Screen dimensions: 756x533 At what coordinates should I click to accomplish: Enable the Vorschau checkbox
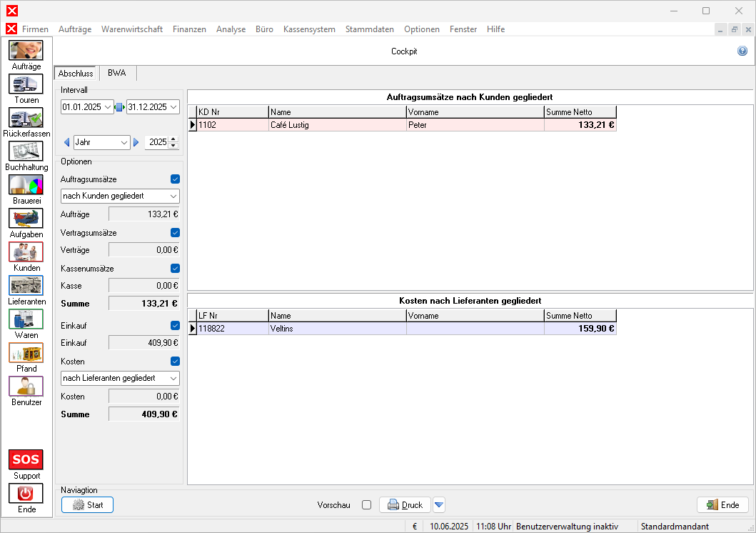tap(366, 505)
